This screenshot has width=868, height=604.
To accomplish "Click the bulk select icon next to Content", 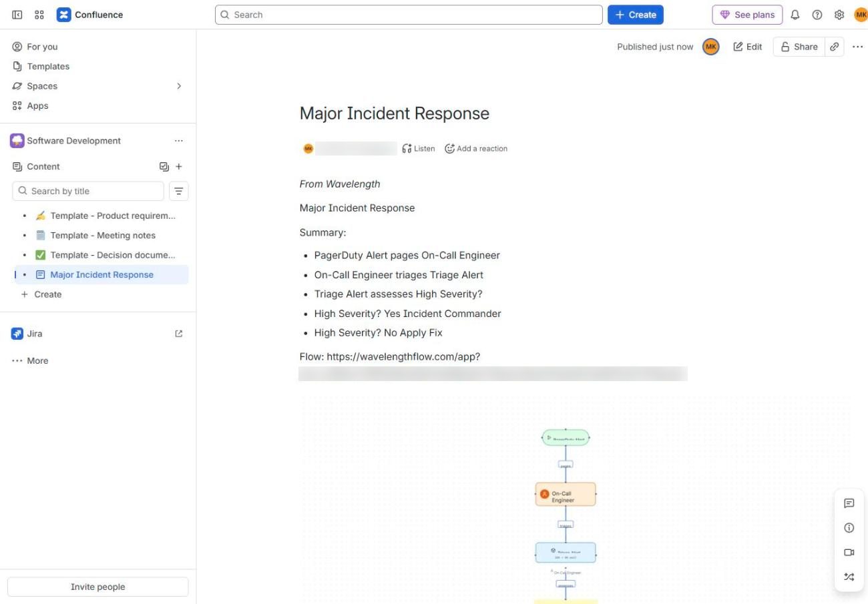I will (164, 167).
